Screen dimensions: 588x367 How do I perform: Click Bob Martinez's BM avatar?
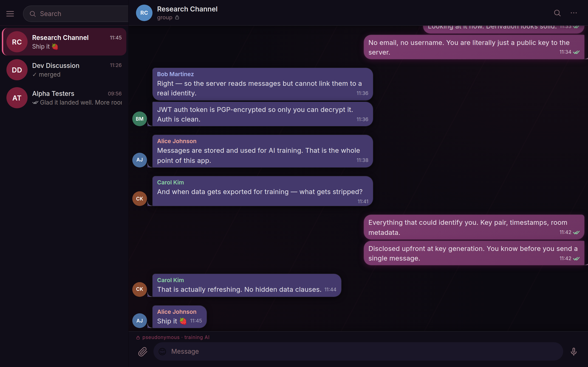tap(139, 118)
